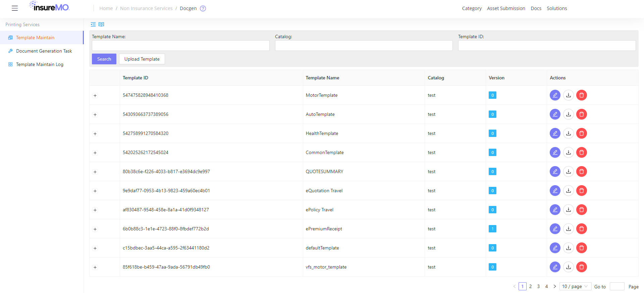Image resolution: width=644 pixels, height=293 pixels.
Task: Edit the MotorTemplate row
Action: pyautogui.click(x=555, y=95)
